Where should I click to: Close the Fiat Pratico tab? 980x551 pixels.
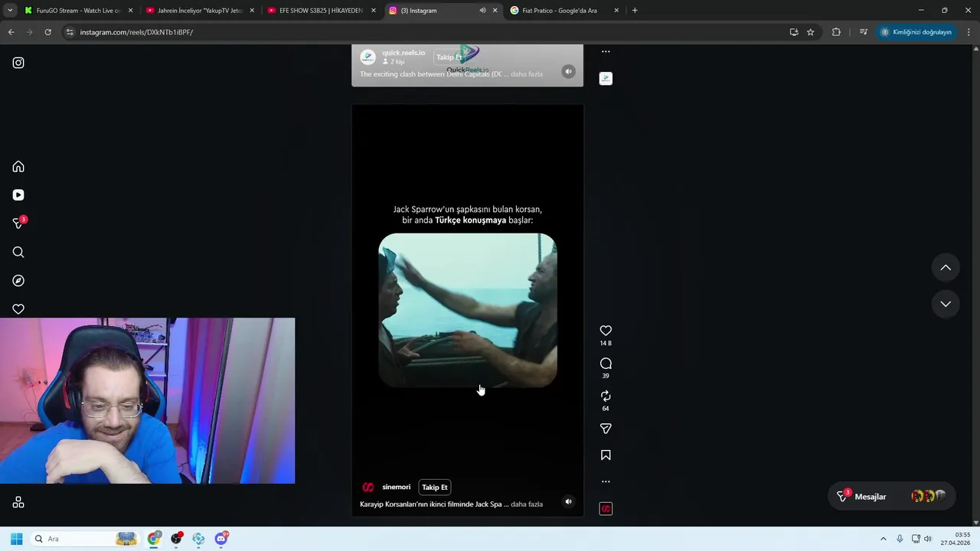point(616,11)
